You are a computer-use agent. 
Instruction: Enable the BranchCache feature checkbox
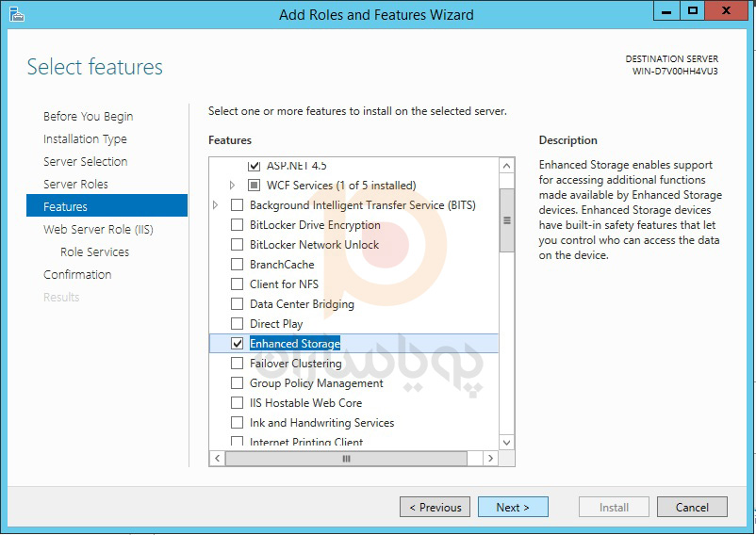[x=237, y=265]
